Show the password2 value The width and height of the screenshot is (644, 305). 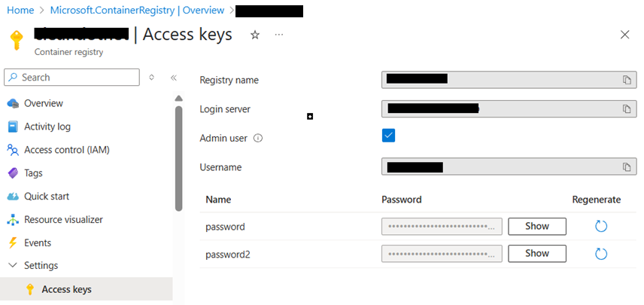pos(537,254)
